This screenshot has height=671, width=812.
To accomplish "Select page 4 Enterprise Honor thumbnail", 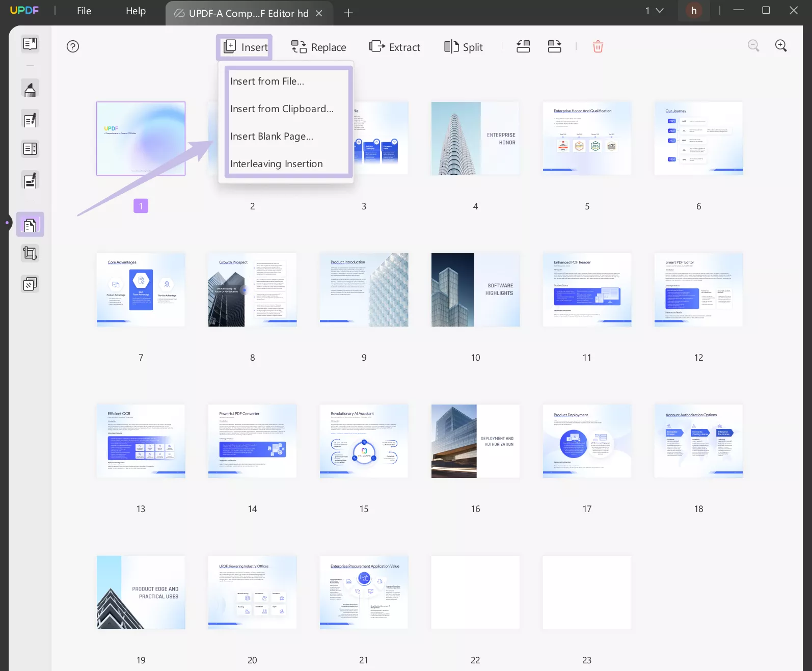I will pos(475,139).
